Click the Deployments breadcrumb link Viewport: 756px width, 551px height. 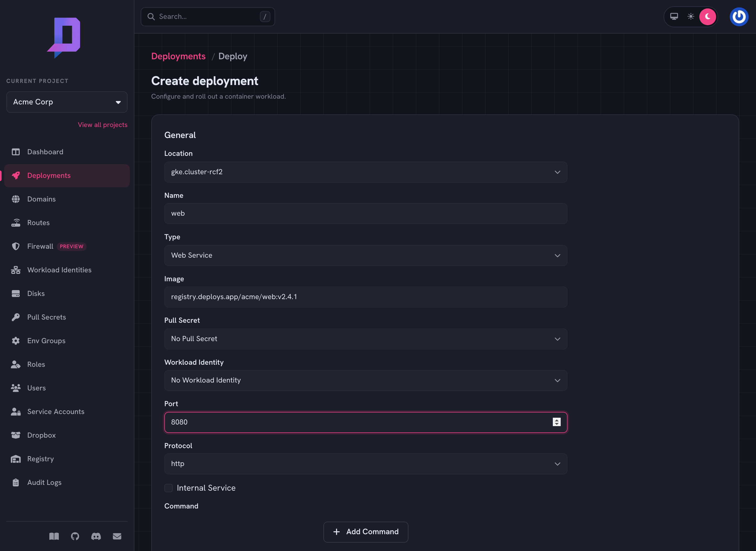pos(178,56)
